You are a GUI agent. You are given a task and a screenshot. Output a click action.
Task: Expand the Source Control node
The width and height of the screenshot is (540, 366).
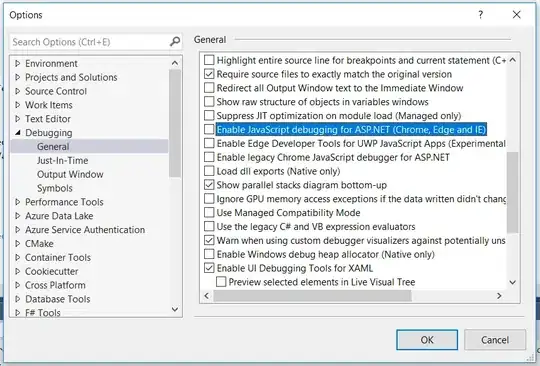[18, 91]
